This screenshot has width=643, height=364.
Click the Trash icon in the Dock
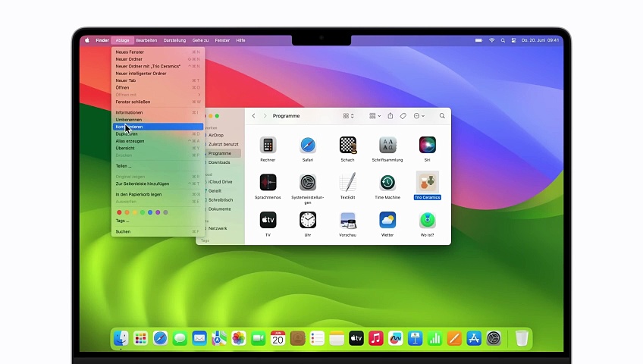coord(522,338)
